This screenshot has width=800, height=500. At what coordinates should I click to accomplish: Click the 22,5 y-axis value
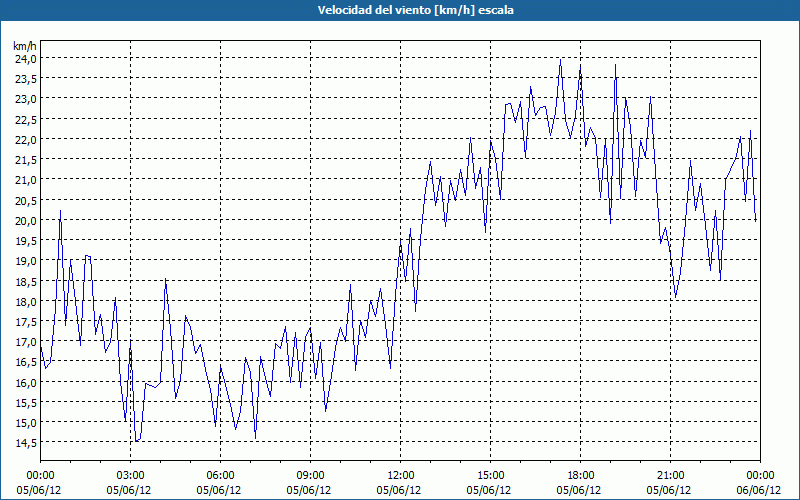25,119
